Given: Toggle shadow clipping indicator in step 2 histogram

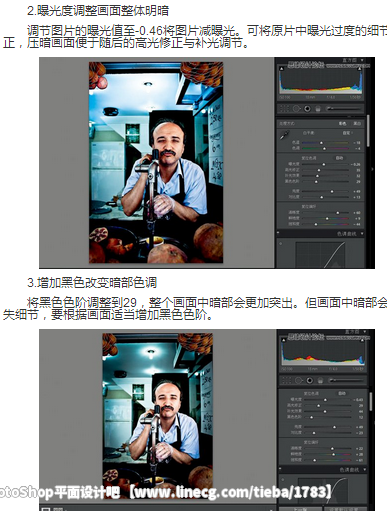Looking at the screenshot, I should point(282,69).
